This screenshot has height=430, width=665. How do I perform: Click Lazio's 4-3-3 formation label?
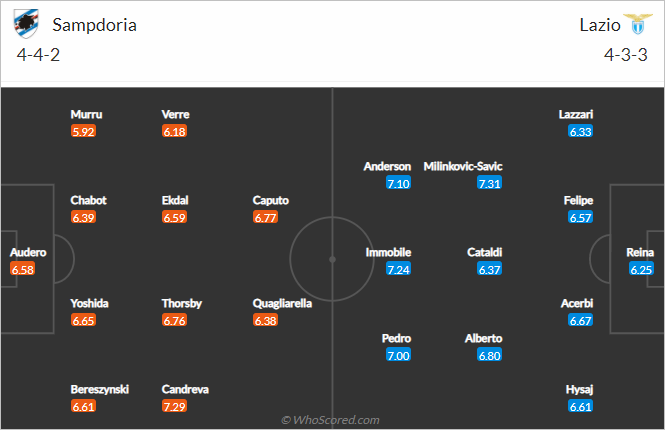pos(626,55)
